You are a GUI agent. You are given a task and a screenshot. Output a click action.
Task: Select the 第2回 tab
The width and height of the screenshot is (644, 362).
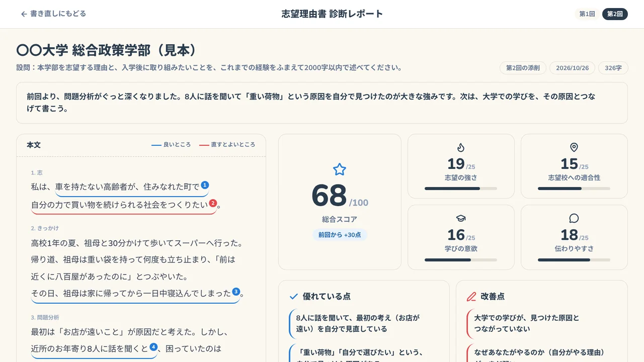point(615,14)
